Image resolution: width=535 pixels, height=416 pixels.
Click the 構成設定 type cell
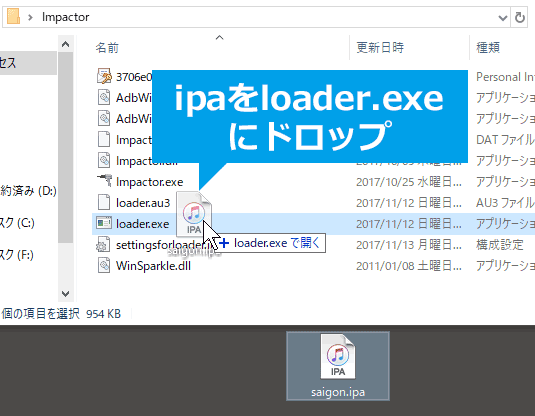coord(500,245)
